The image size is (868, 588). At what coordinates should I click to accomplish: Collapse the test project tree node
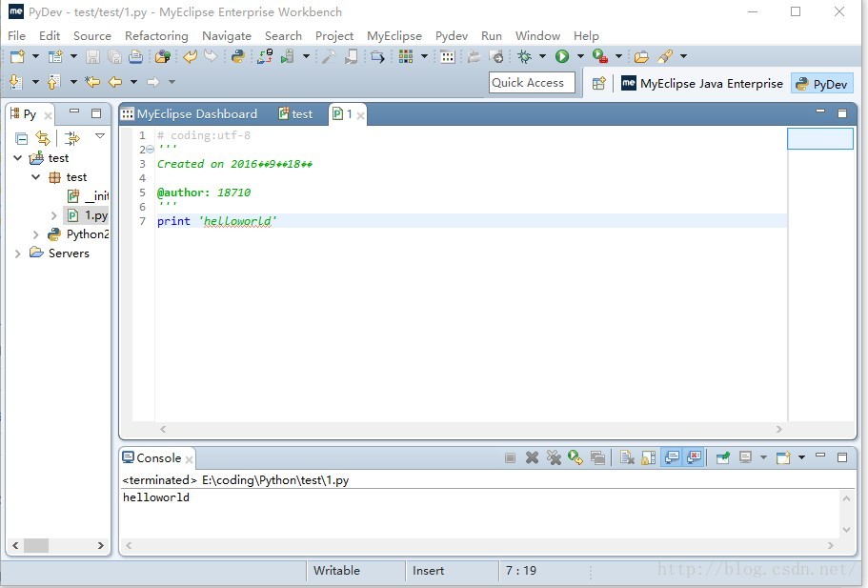click(x=18, y=158)
